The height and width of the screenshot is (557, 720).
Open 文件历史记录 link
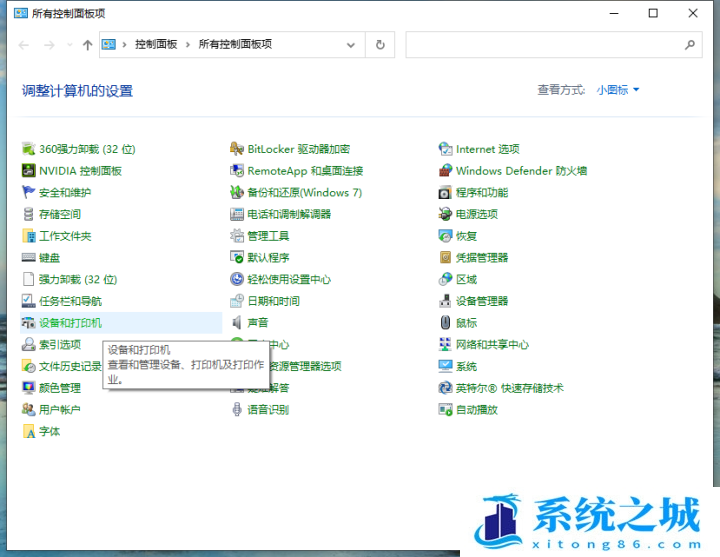pos(70,366)
